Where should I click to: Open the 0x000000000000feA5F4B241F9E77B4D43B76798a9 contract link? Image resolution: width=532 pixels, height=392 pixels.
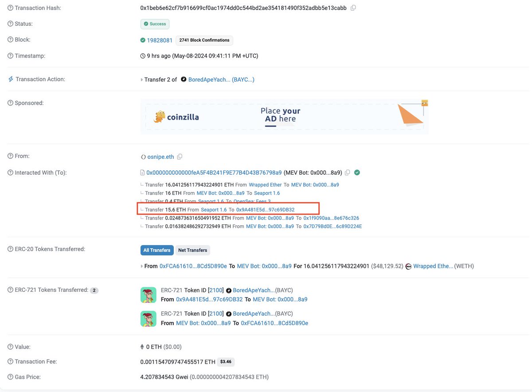[x=214, y=172]
